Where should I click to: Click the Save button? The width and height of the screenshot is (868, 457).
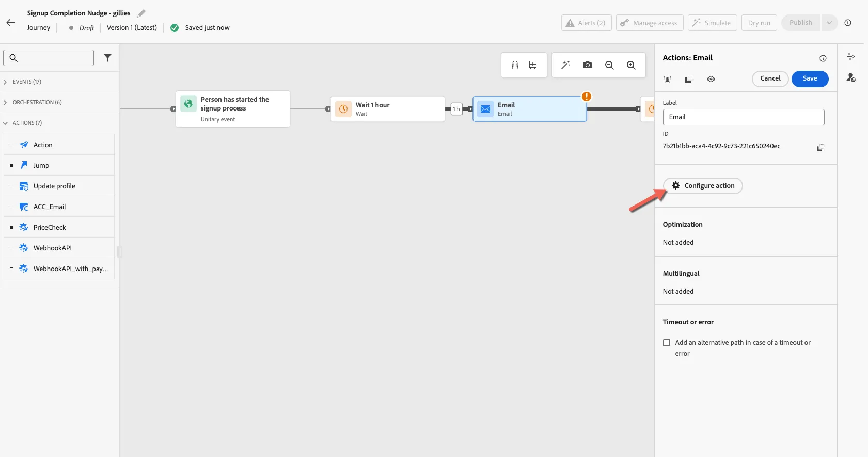pos(810,78)
